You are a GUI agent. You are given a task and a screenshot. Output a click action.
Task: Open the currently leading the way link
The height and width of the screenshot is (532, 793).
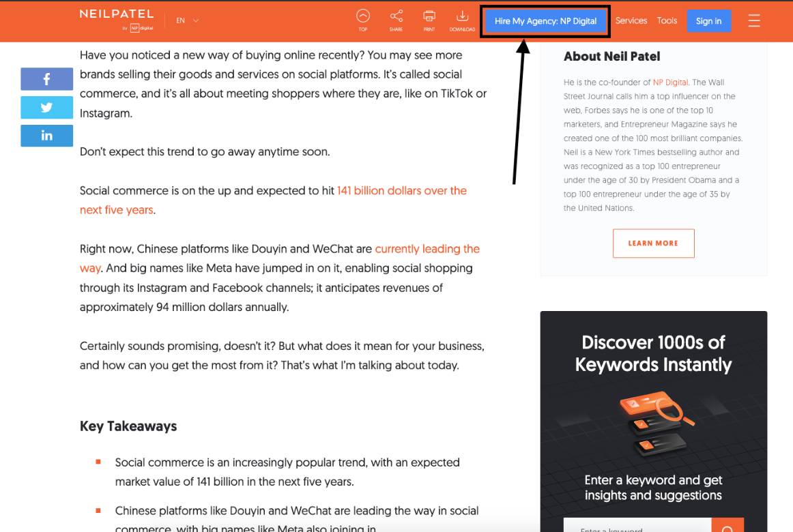click(280, 258)
